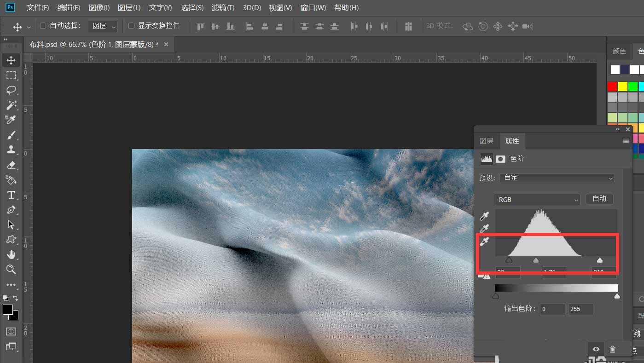Align horizontal centers in options bar
This screenshot has height=363, width=644.
click(265, 27)
